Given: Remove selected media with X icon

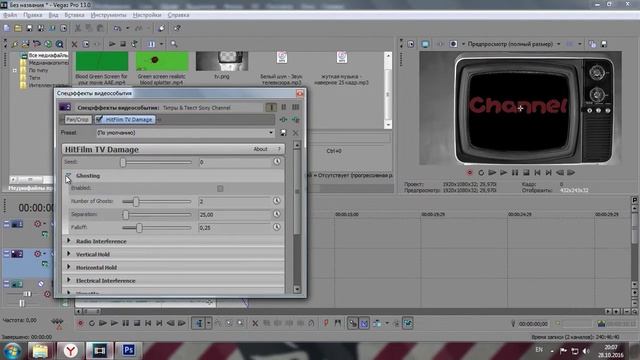Looking at the screenshot, I should point(74,44).
